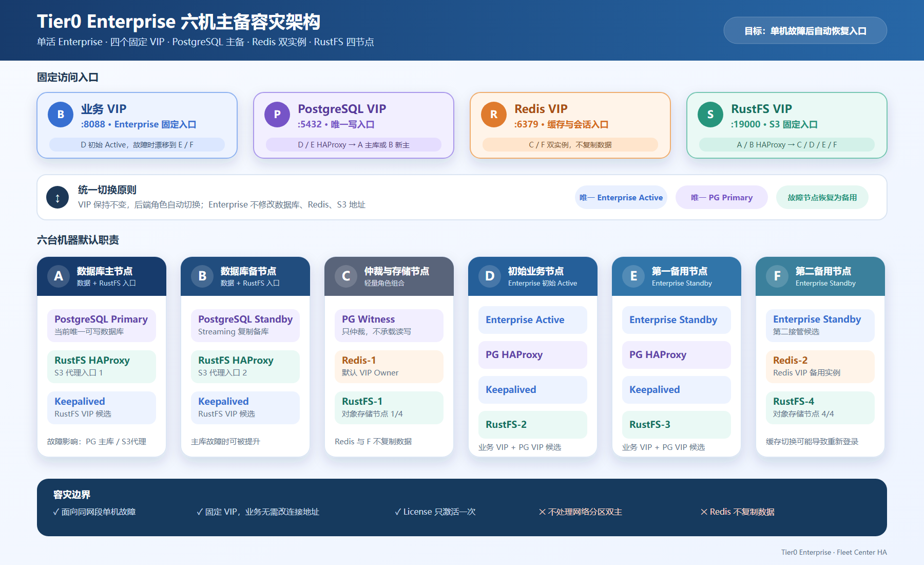This screenshot has width=924, height=565.
Task: Click the C circle icon on 仲裁与存储节点
Action: coord(346,276)
